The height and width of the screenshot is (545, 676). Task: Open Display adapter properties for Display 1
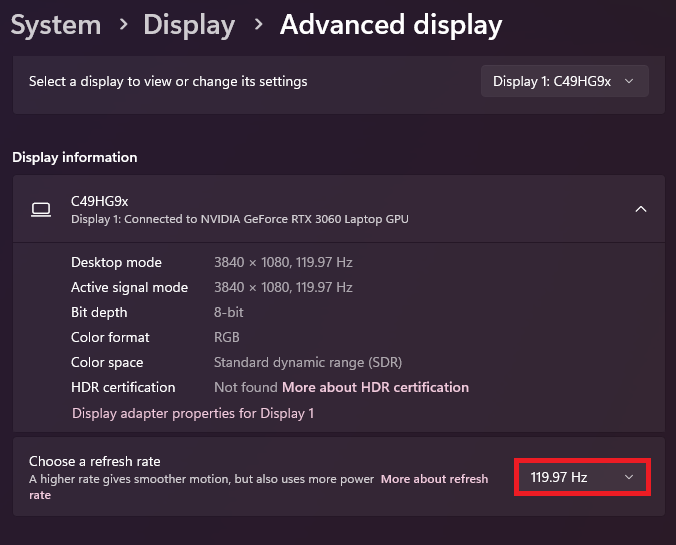(x=193, y=413)
